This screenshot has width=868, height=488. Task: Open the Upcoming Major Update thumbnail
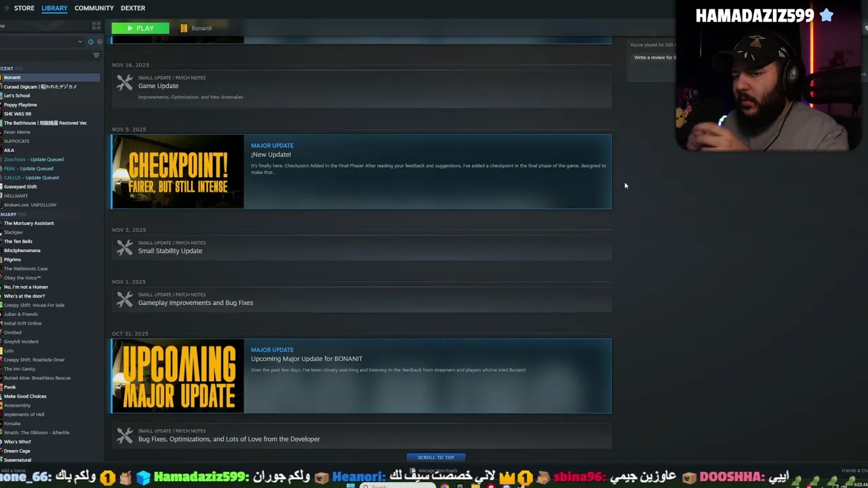(x=178, y=375)
